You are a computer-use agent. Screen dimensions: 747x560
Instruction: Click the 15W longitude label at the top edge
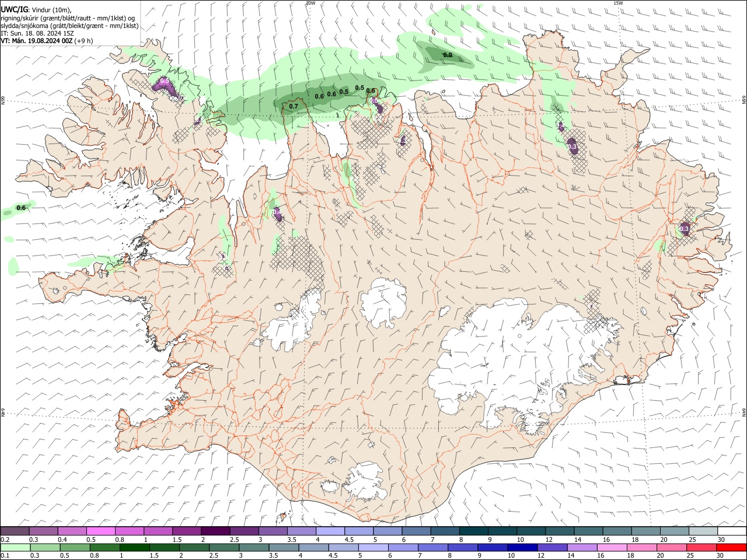(x=618, y=3)
